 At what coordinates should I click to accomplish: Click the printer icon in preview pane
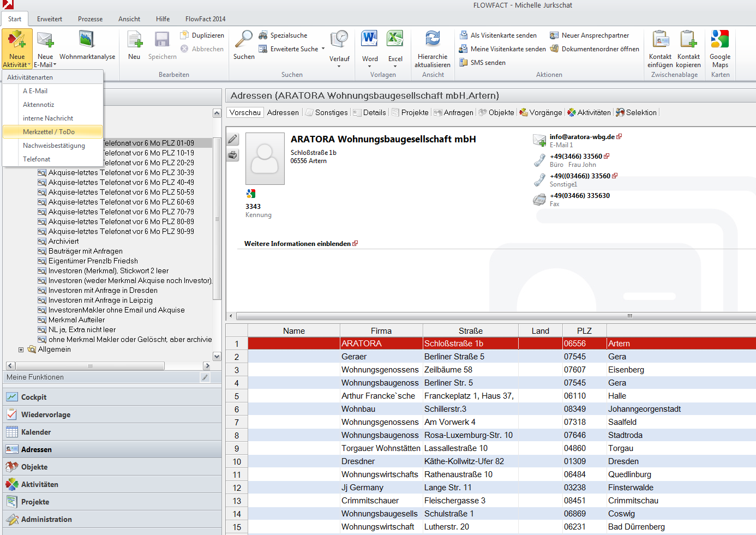click(x=233, y=155)
